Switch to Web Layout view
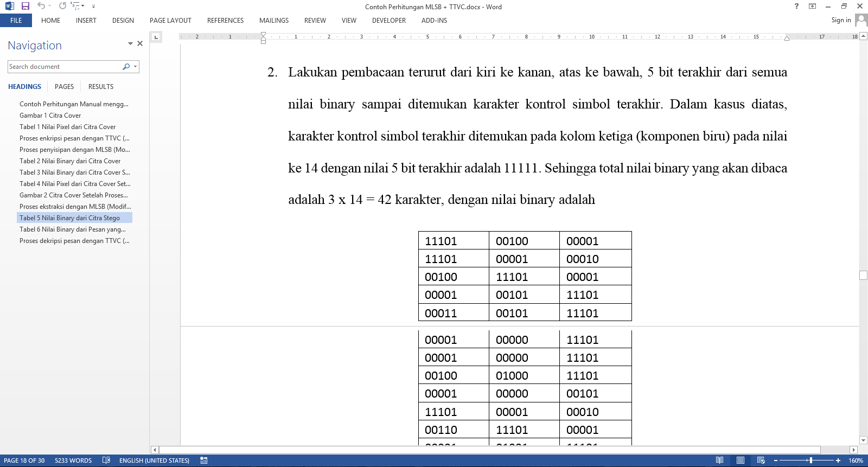Viewport: 868px width, 467px height. pyautogui.click(x=761, y=460)
